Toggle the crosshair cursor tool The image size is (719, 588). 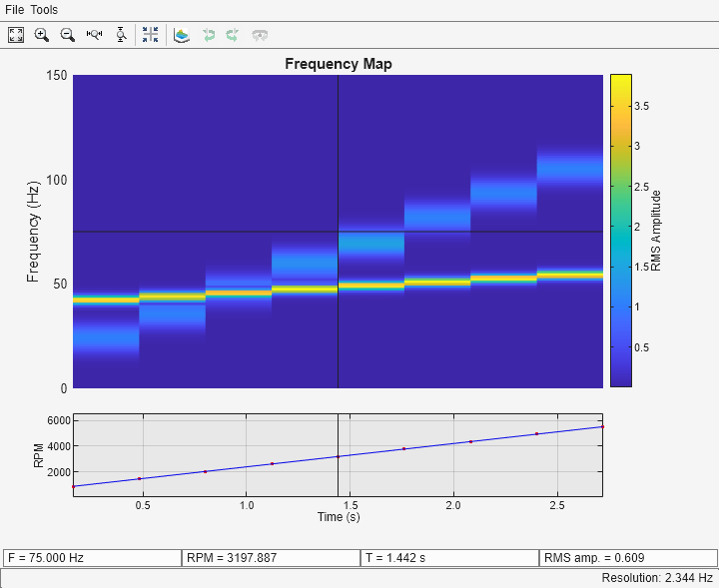(x=150, y=35)
